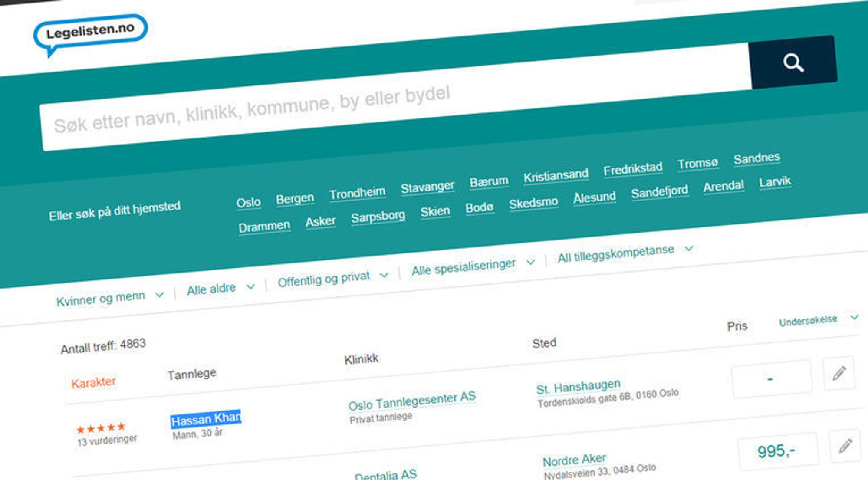Open the five-star rating of Hassan Khan

(101, 428)
